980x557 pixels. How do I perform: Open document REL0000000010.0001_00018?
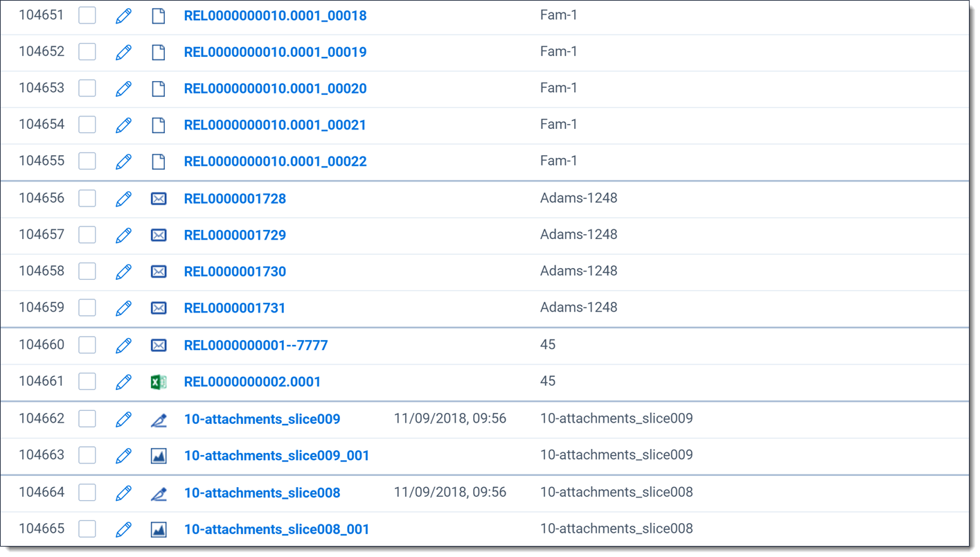275,15
